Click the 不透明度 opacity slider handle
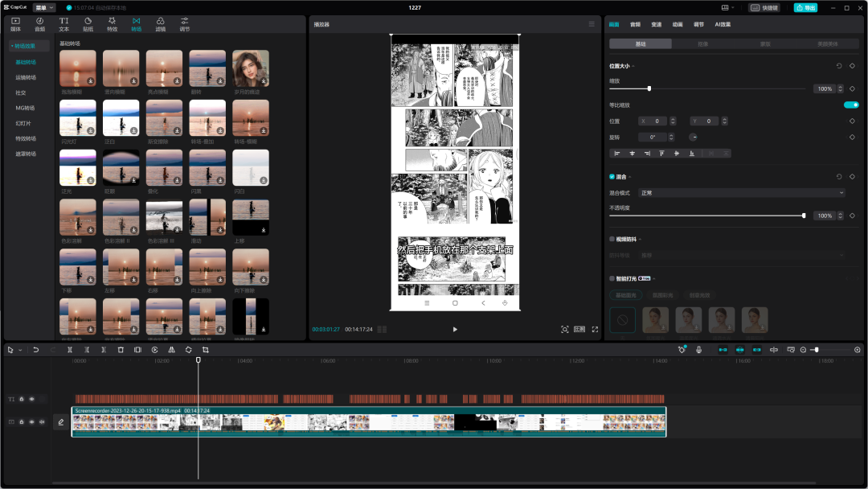This screenshot has width=868, height=489. (x=804, y=216)
